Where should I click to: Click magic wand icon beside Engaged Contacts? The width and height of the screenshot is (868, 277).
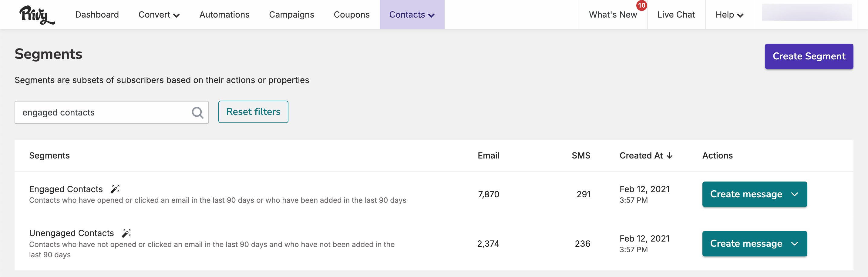[115, 189]
